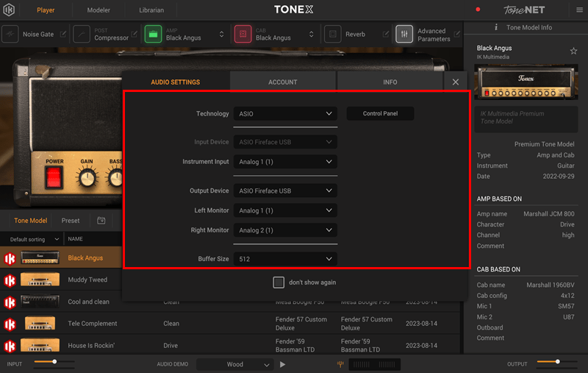Open the Buffer Size dropdown
Screen dimensions: 588x373
285,259
